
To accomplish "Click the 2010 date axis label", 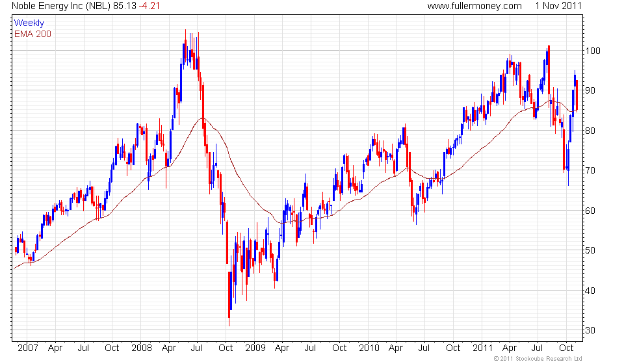I will click(369, 348).
